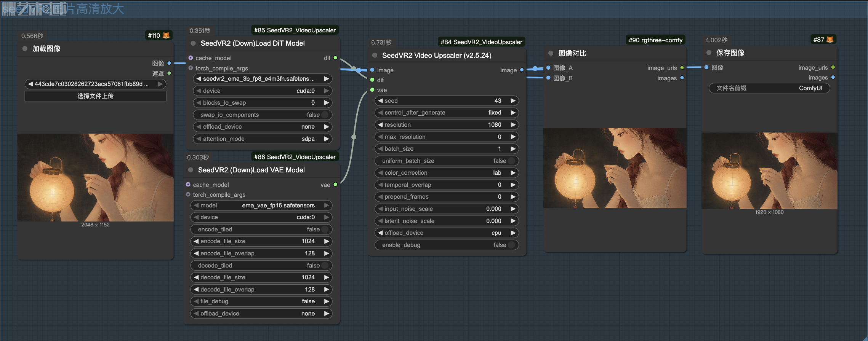
Task: Open the loaded image filename dropdown
Action: coord(95,84)
